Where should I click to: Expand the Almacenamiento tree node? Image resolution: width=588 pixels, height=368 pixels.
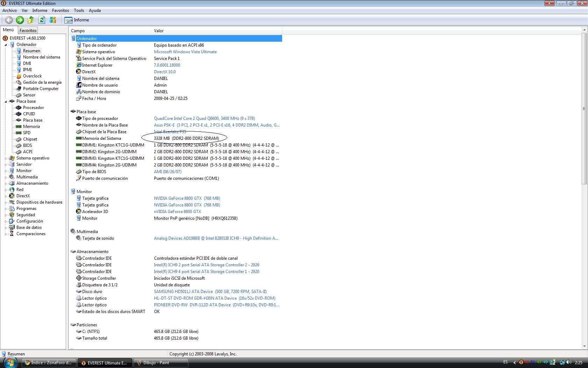(6, 183)
